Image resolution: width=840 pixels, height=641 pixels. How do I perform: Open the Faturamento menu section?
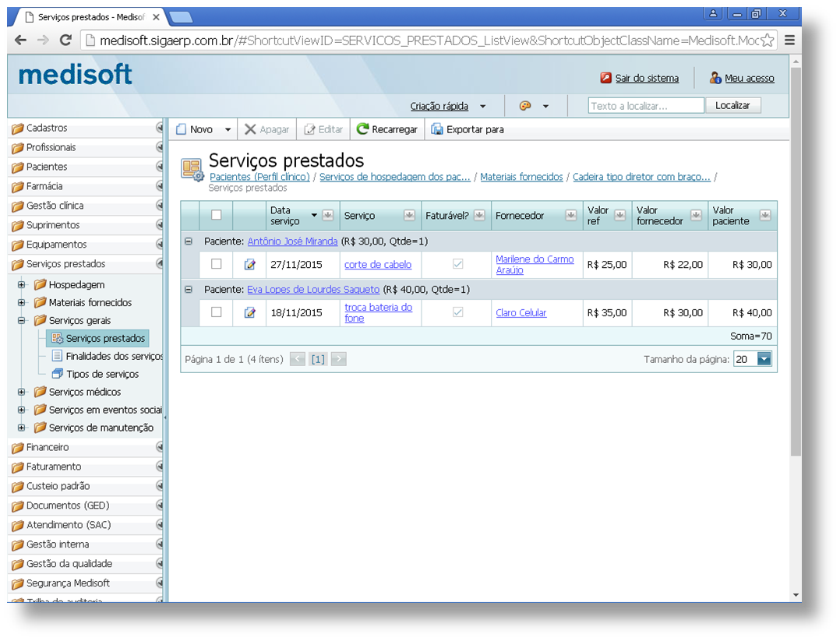pyautogui.click(x=86, y=467)
